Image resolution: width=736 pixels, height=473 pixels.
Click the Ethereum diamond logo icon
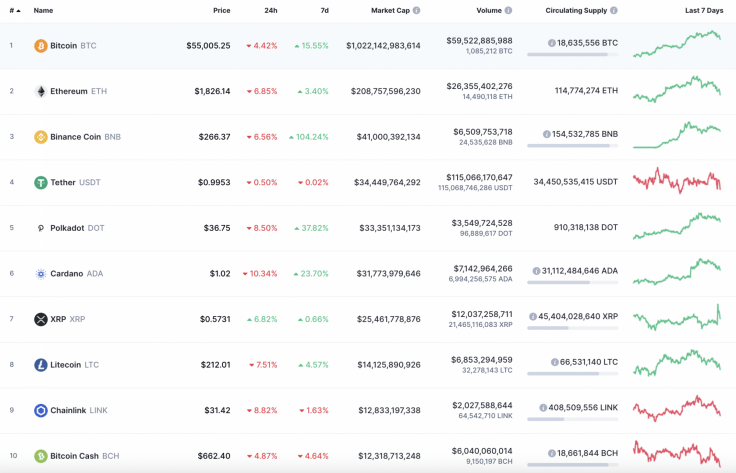coord(41,91)
